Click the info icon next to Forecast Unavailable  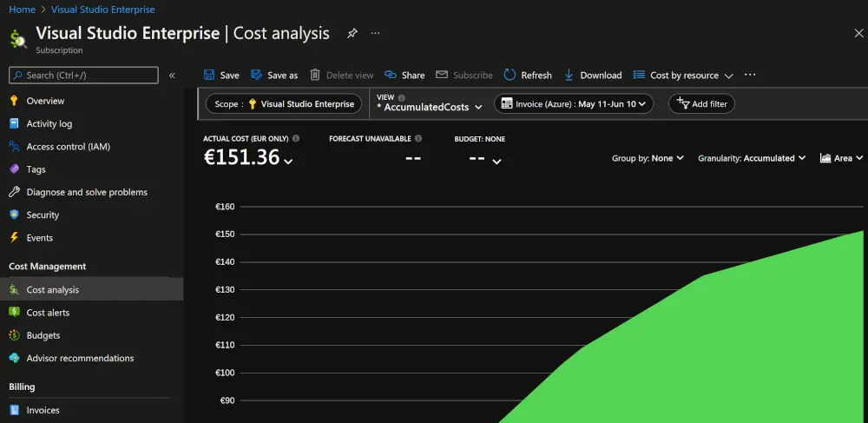[418, 138]
